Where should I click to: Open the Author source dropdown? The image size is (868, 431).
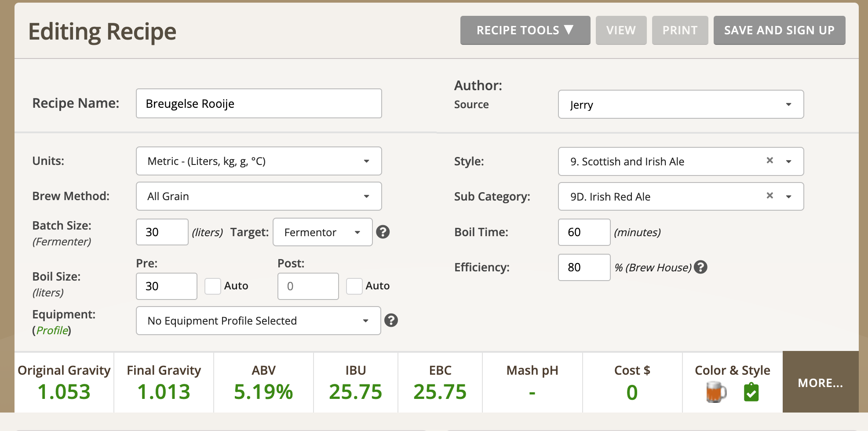coord(681,105)
